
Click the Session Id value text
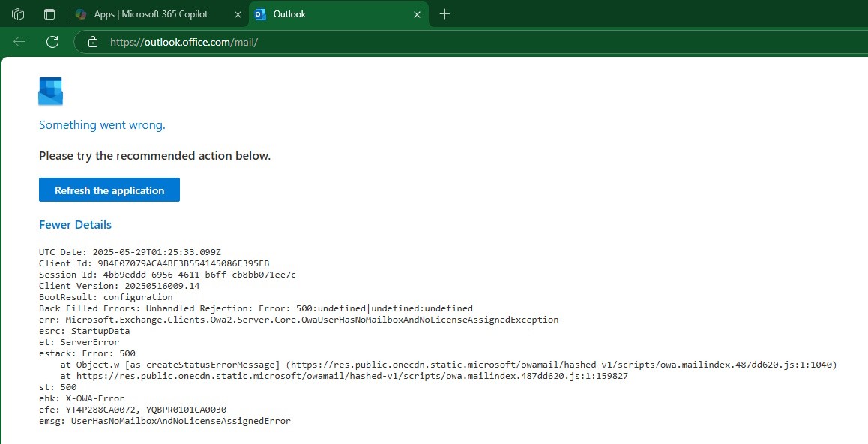point(196,274)
